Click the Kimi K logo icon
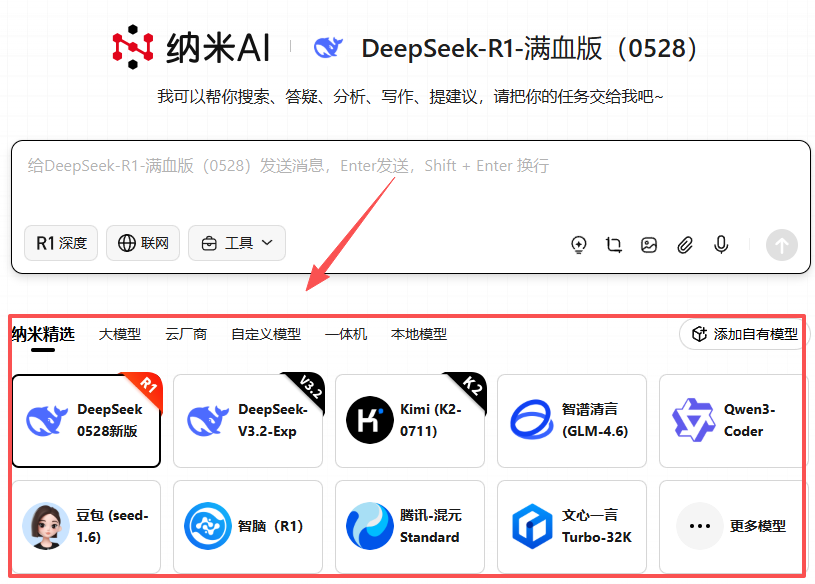 (370, 420)
